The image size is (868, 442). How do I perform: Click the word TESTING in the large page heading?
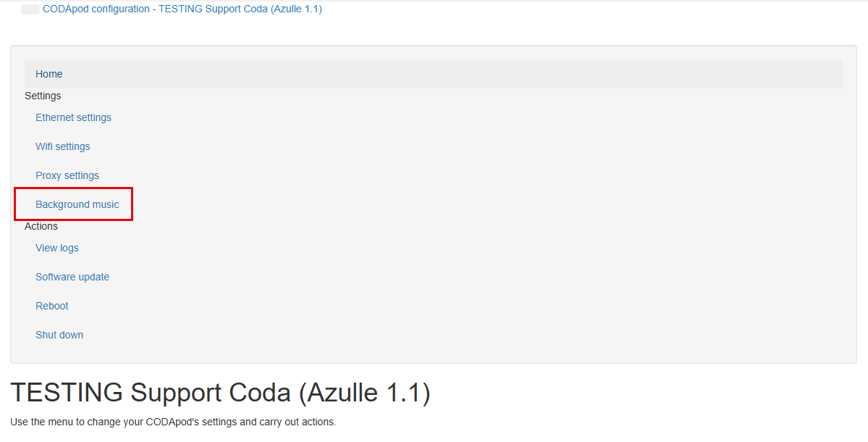point(67,393)
